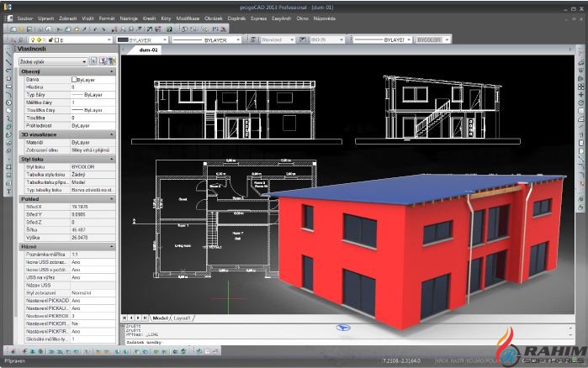
Task: Click the first-layout navigation arrow
Action: pyautogui.click(x=124, y=318)
